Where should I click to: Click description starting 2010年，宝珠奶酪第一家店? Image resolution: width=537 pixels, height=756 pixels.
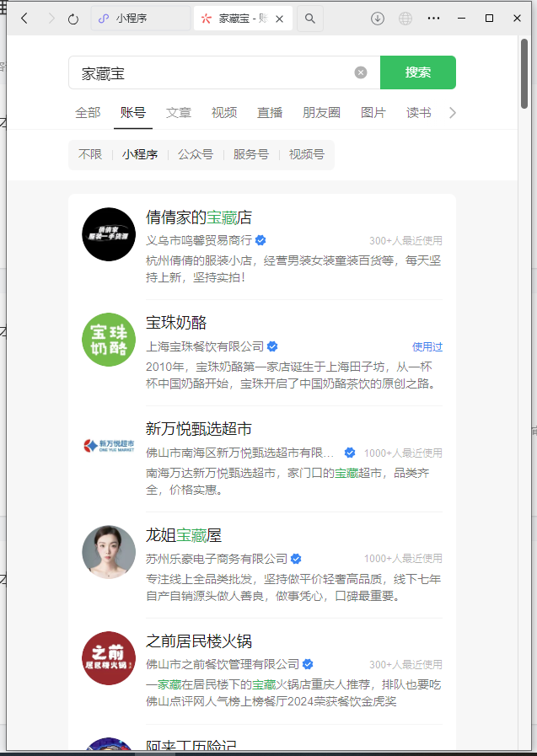[x=291, y=375]
